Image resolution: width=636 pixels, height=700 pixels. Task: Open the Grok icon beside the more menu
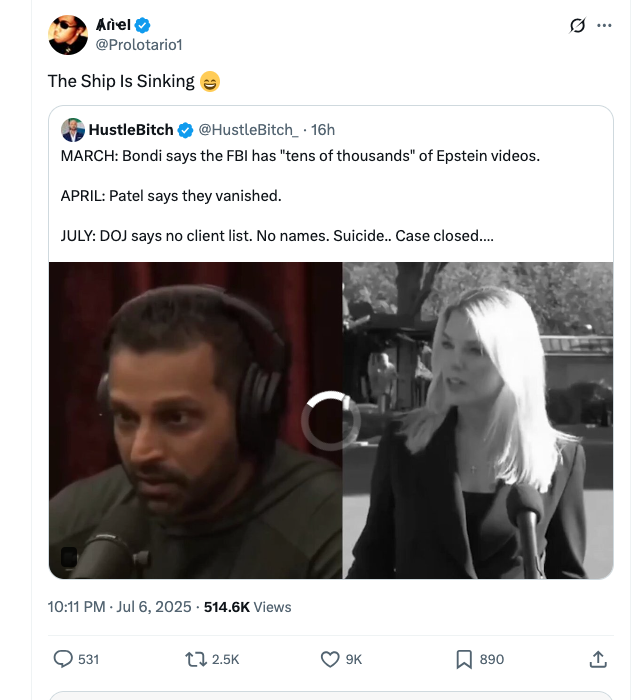coord(577,26)
